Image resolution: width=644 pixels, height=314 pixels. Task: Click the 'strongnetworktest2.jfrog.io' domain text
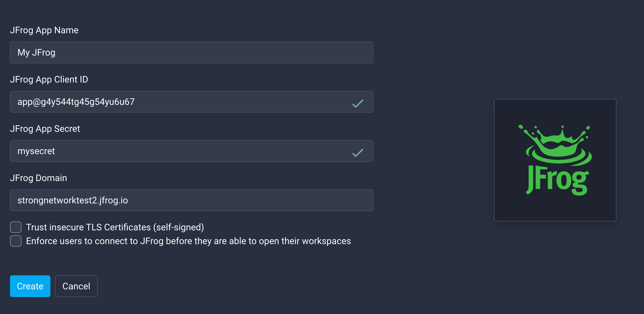(x=72, y=200)
